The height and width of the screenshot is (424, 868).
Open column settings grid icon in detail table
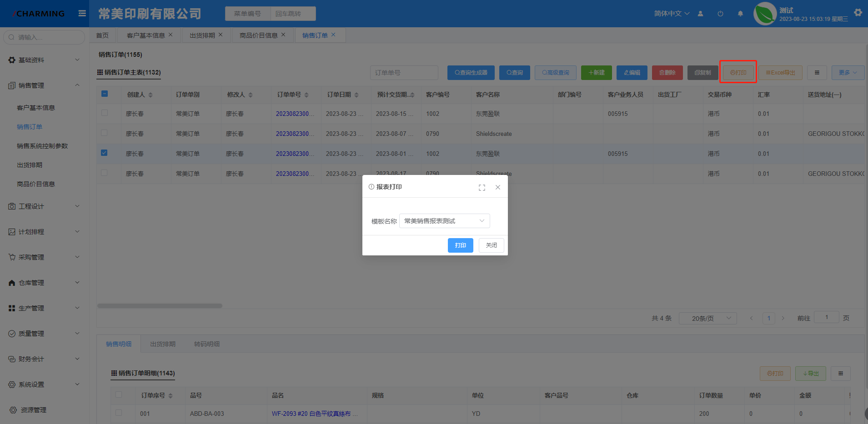pos(841,374)
